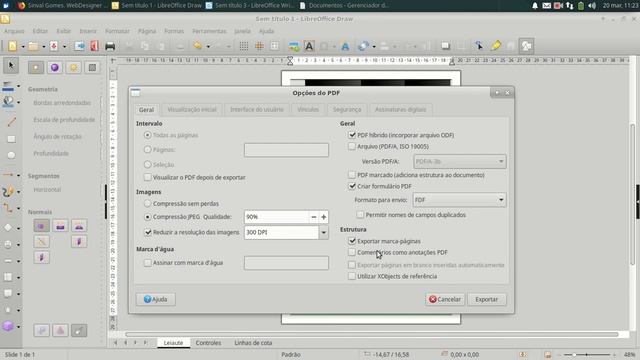Select the Rectangle tool in the left toolbar

pos(11,139)
